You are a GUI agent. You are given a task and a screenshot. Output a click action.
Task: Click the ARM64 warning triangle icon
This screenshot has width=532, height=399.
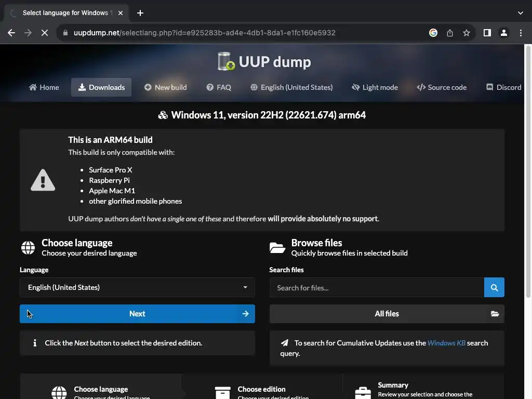pos(43,180)
